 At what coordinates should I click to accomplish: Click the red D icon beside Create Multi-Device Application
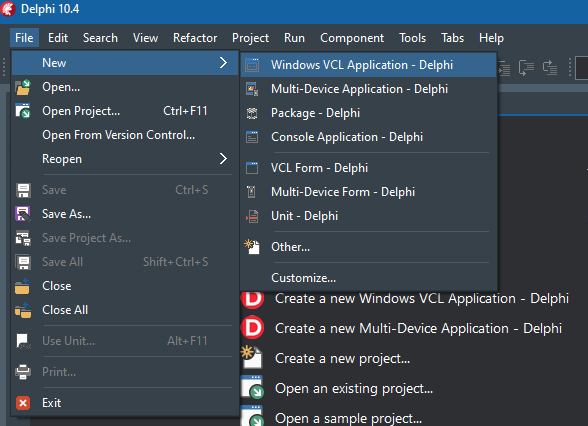point(253,328)
